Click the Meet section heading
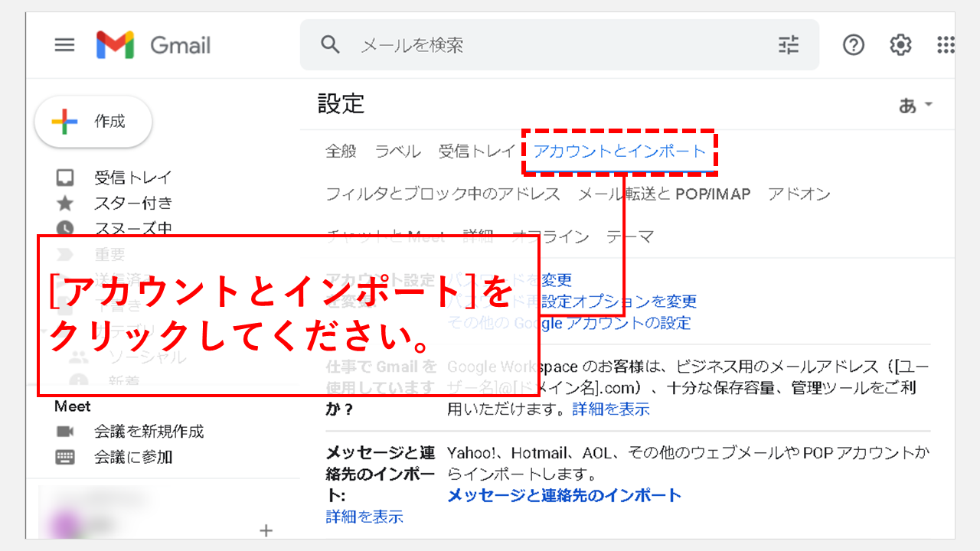The image size is (980, 551). [73, 406]
